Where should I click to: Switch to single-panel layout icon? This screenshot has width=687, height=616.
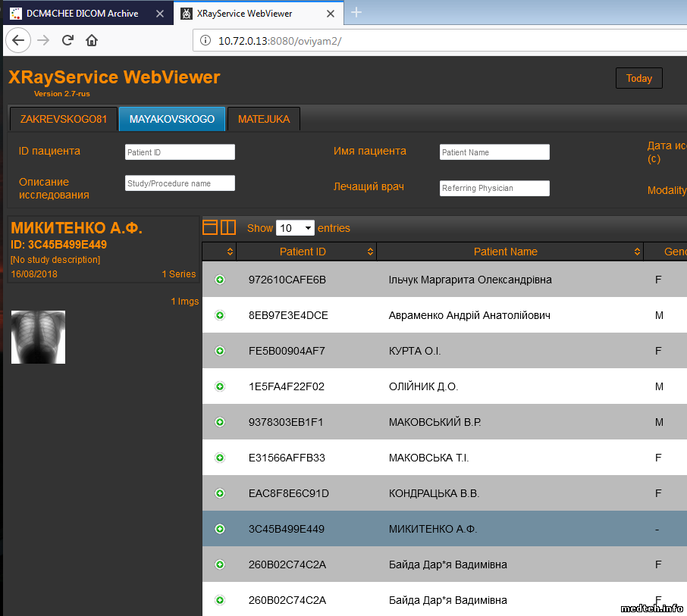pyautogui.click(x=210, y=227)
